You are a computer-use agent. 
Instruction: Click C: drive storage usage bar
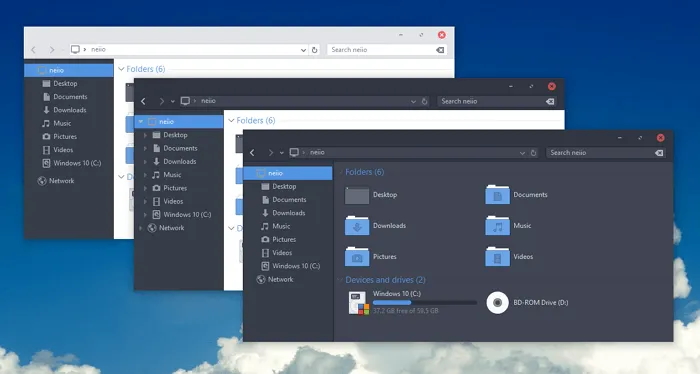(x=425, y=303)
